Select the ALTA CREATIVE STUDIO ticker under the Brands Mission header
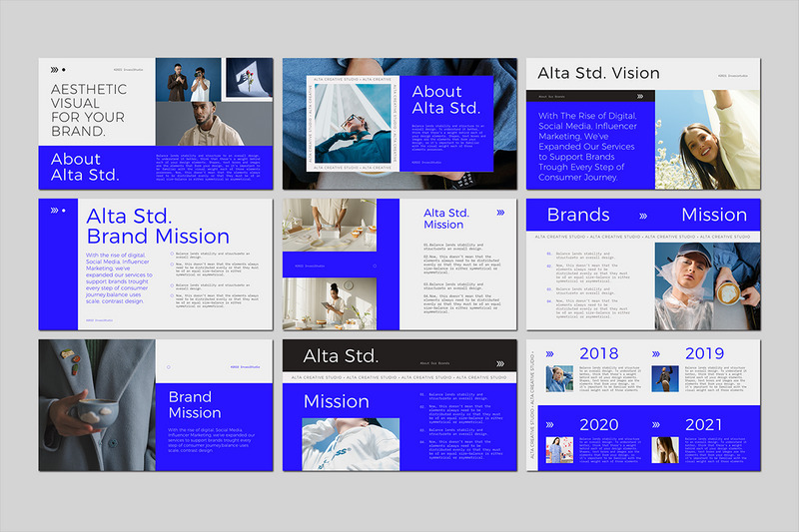 pyautogui.click(x=642, y=237)
